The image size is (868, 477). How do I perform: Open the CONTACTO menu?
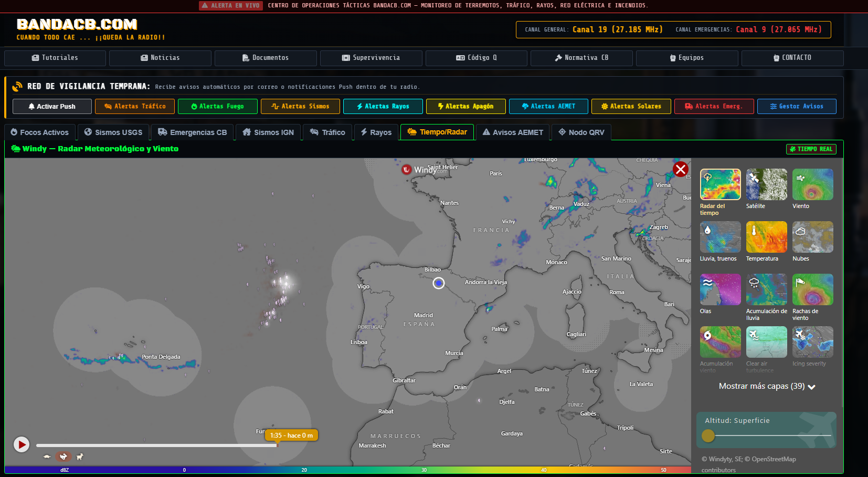pos(792,58)
